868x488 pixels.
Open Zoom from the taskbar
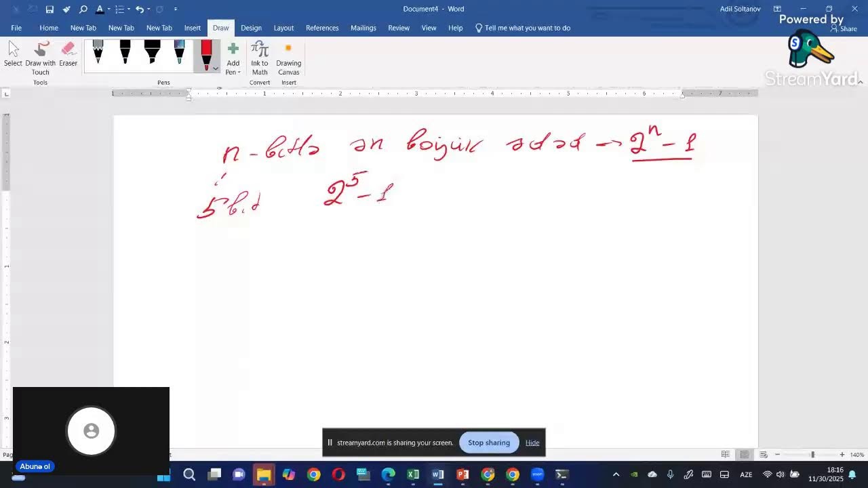[537, 474]
